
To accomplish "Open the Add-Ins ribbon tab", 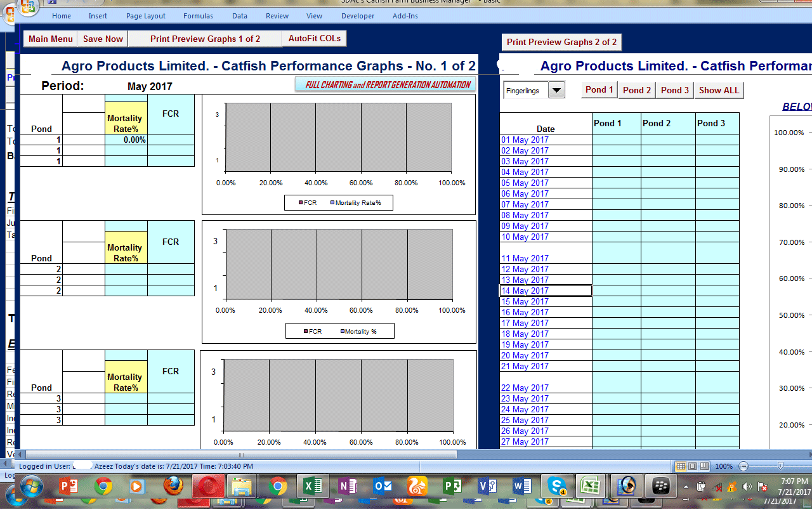I will [x=405, y=16].
